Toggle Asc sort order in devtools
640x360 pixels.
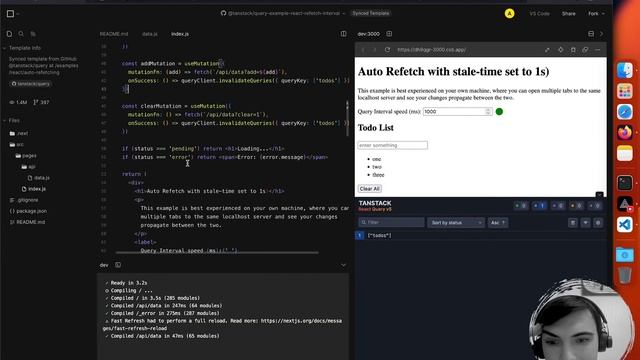[498, 223]
